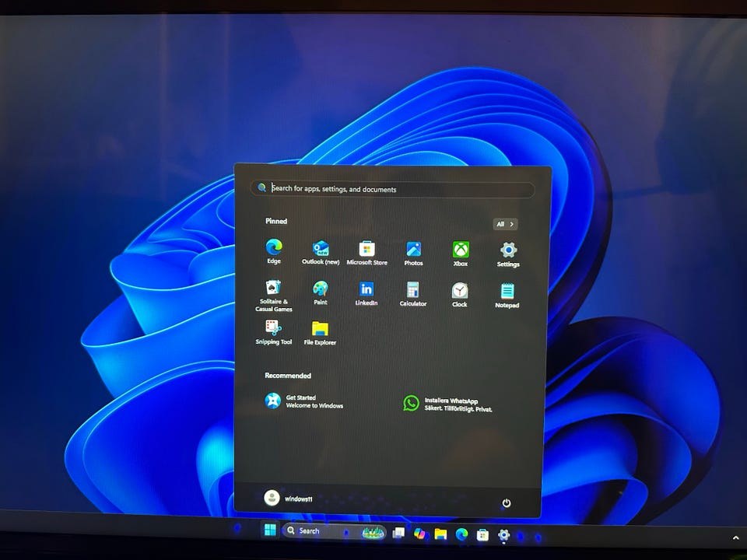Open Settings from pinned apps
Screen dimensions: 747x560
[508, 255]
